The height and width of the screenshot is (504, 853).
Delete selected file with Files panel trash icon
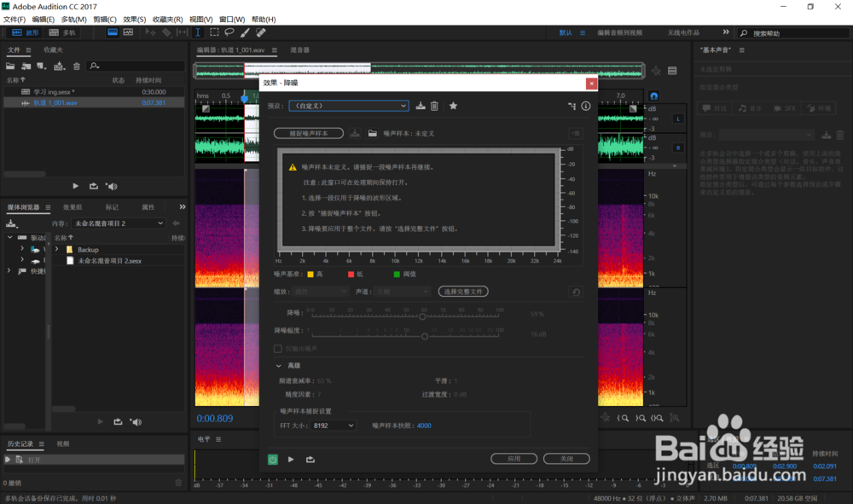point(77,67)
